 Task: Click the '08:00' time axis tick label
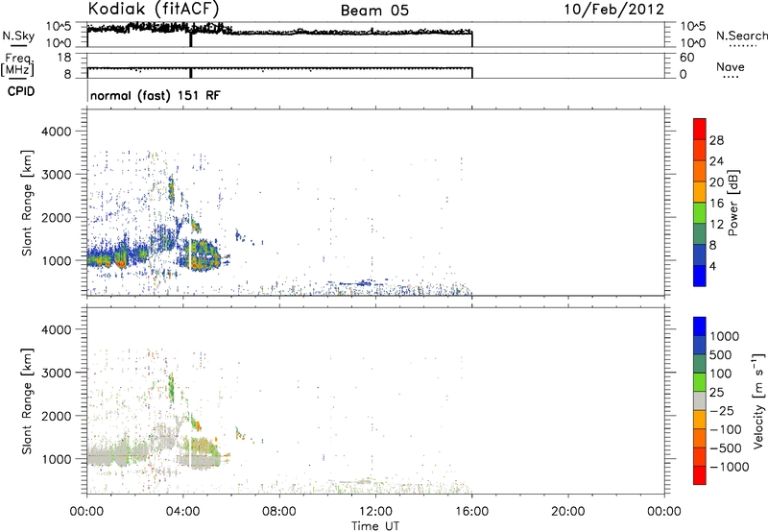[x=279, y=512]
